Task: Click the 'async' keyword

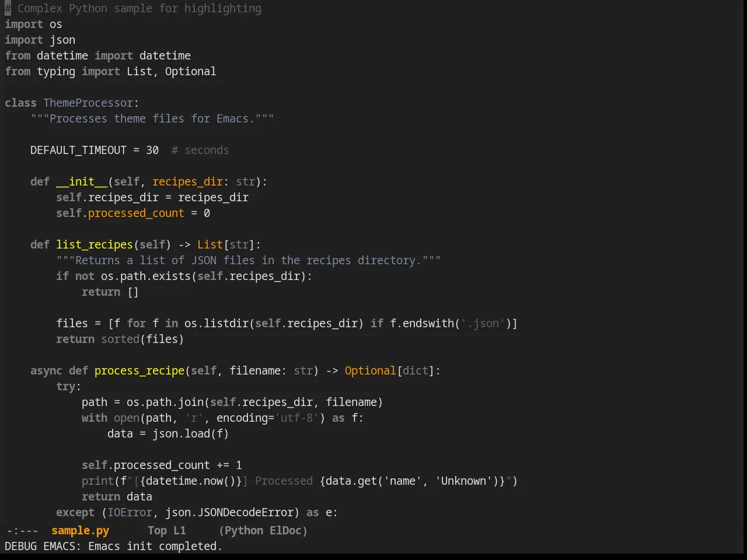Action: (46, 370)
